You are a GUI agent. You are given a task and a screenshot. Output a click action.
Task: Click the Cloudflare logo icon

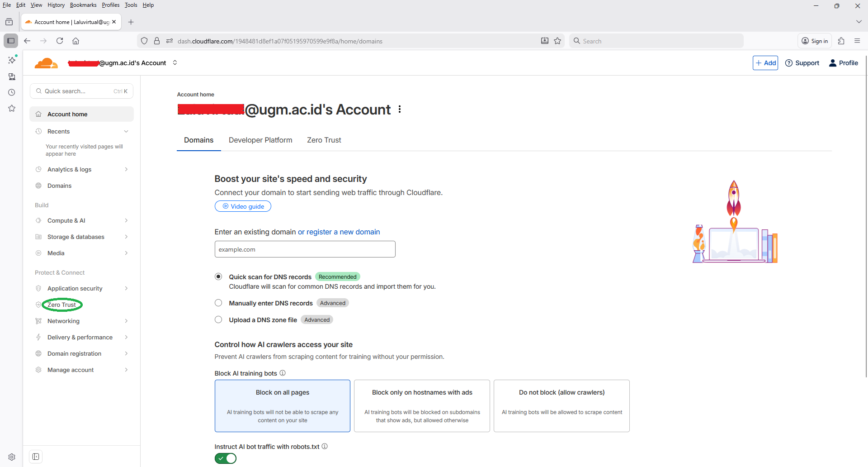46,63
